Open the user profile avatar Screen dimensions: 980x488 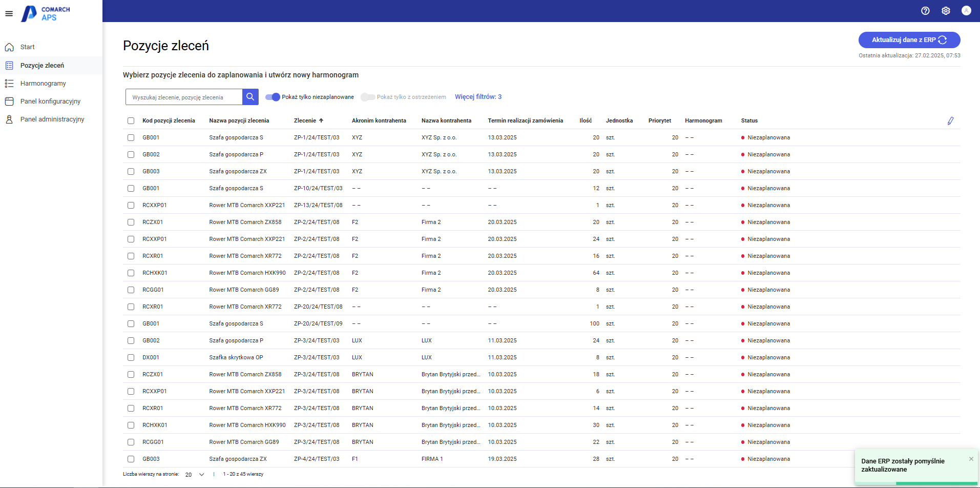(966, 11)
